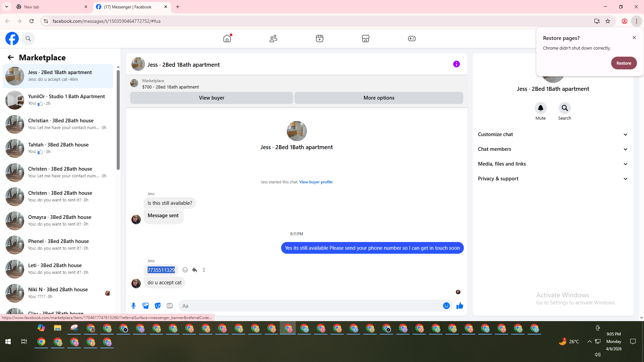
Task: Open Chrome profile icon
Action: (625, 21)
